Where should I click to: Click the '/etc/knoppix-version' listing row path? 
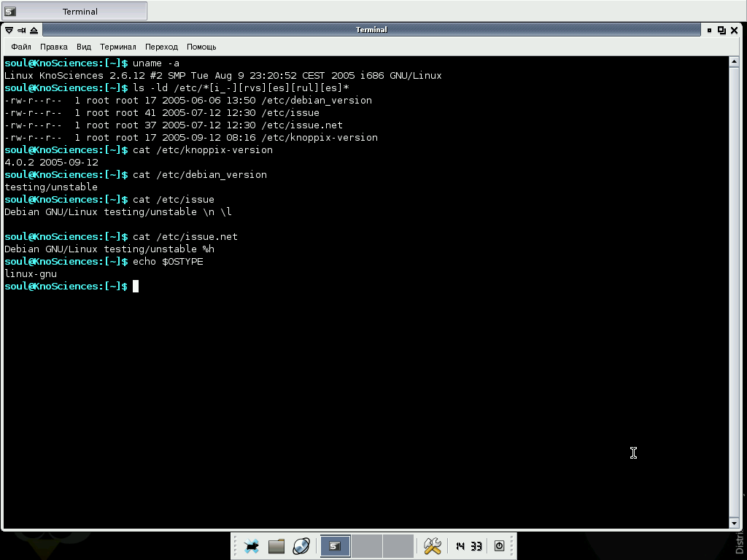click(320, 138)
